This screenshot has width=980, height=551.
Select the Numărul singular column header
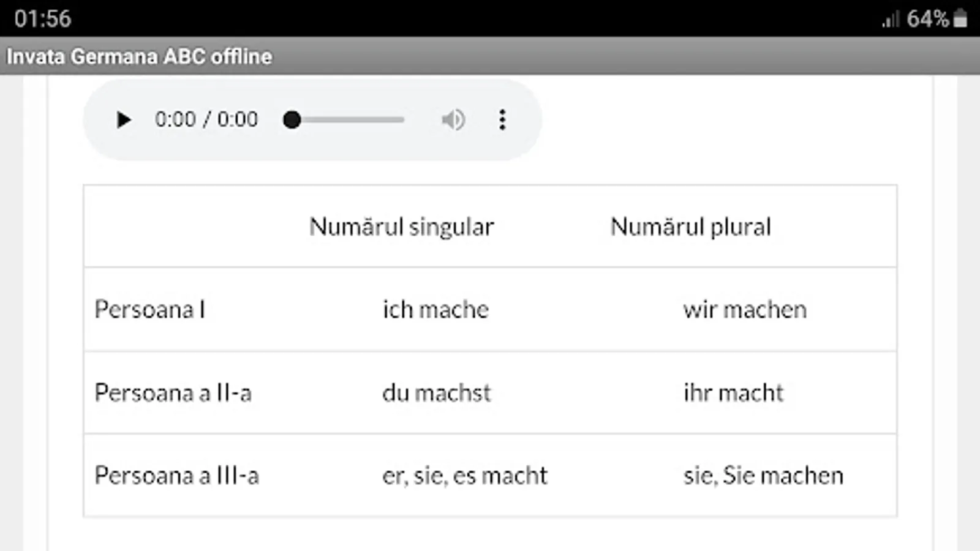coord(401,227)
